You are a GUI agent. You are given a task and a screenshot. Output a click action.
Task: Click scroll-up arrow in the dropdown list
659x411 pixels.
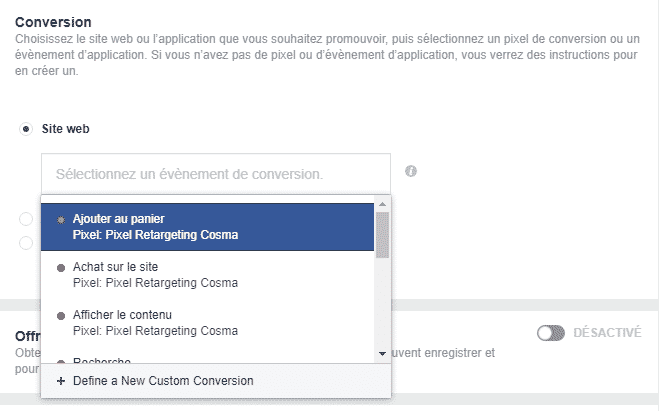coord(381,203)
